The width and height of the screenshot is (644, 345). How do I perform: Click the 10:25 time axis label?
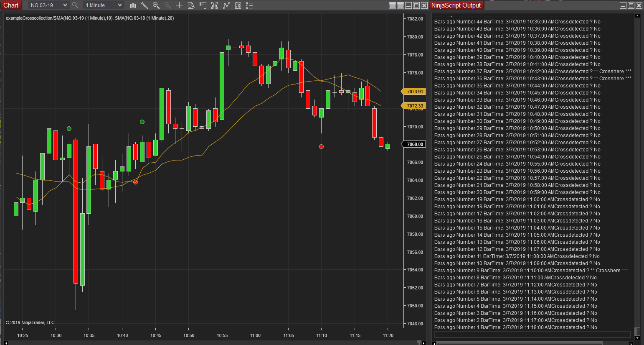pyautogui.click(x=23, y=335)
